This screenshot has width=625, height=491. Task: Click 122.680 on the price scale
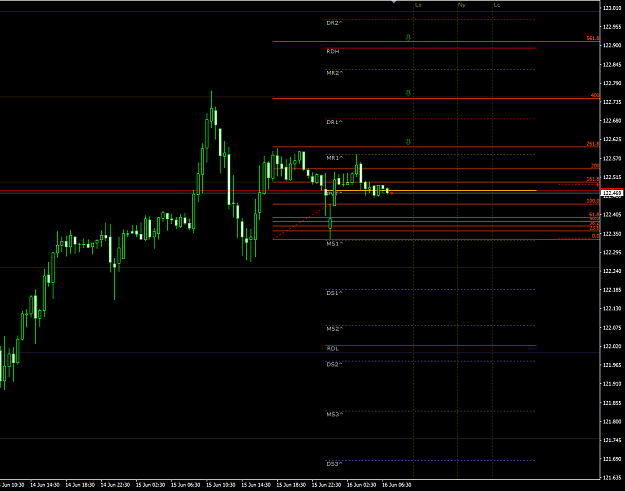click(612, 121)
